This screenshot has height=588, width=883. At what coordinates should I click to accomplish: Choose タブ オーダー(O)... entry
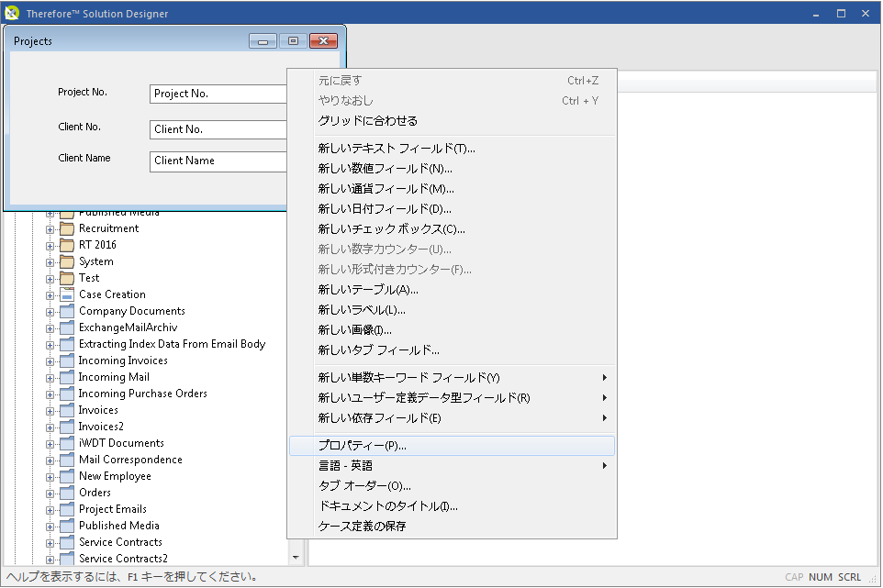(x=452, y=486)
